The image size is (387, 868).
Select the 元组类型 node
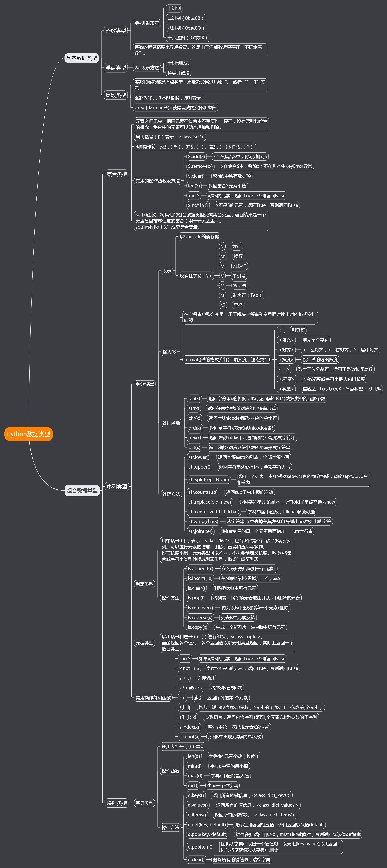(145, 643)
